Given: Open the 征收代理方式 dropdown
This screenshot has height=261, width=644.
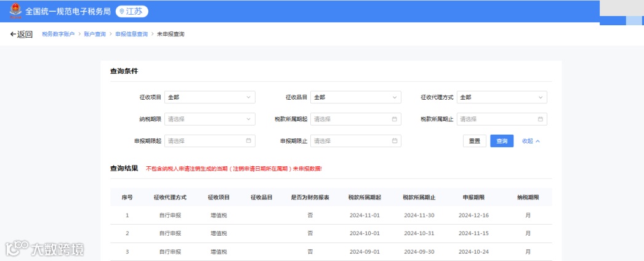Looking at the screenshot, I should coord(502,97).
